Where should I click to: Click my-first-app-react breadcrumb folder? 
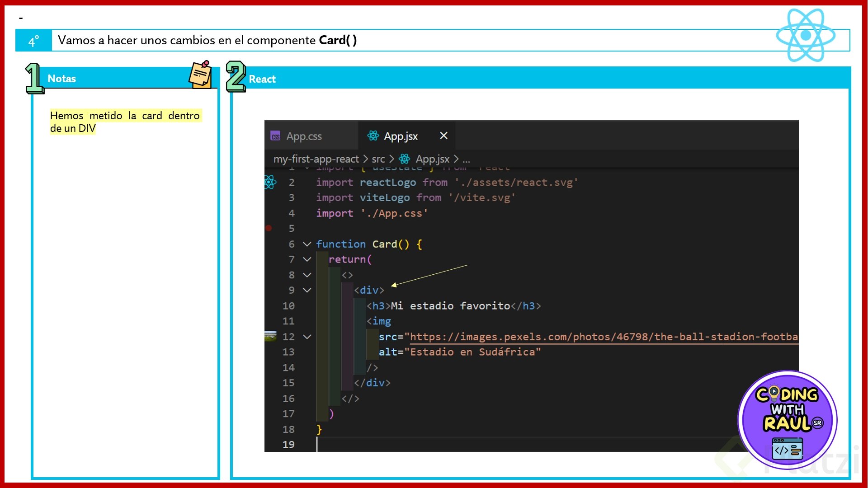click(x=316, y=159)
